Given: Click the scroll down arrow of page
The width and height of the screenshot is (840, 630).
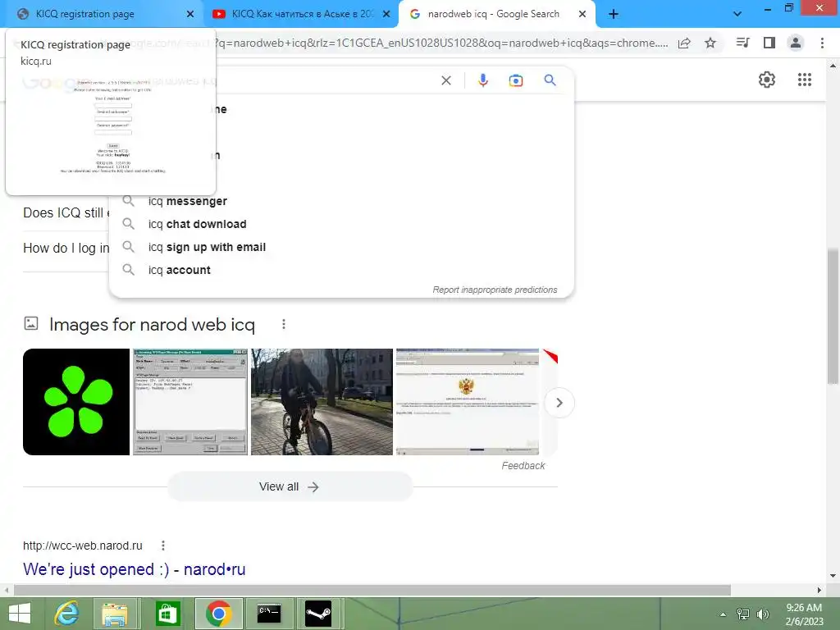Looking at the screenshot, I should (832, 576).
